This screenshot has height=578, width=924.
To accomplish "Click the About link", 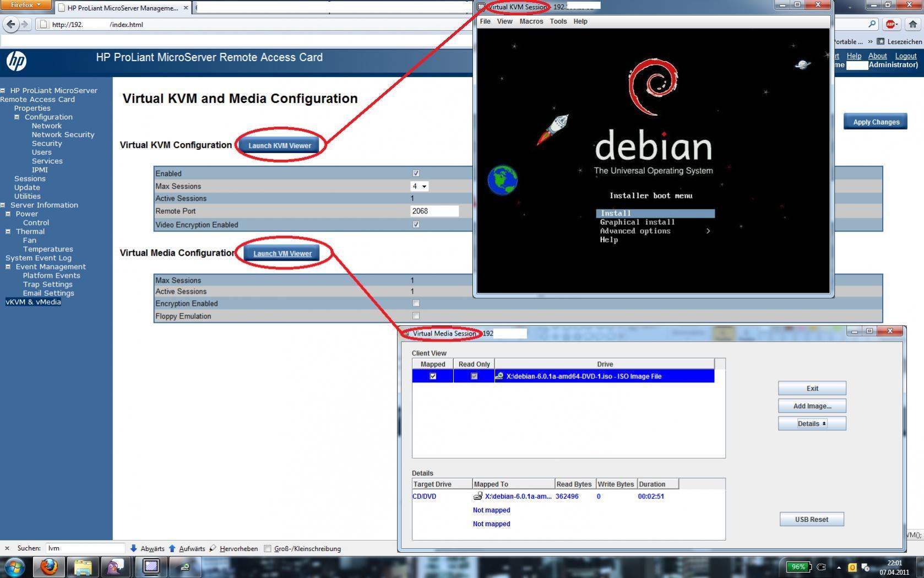I will click(x=877, y=56).
